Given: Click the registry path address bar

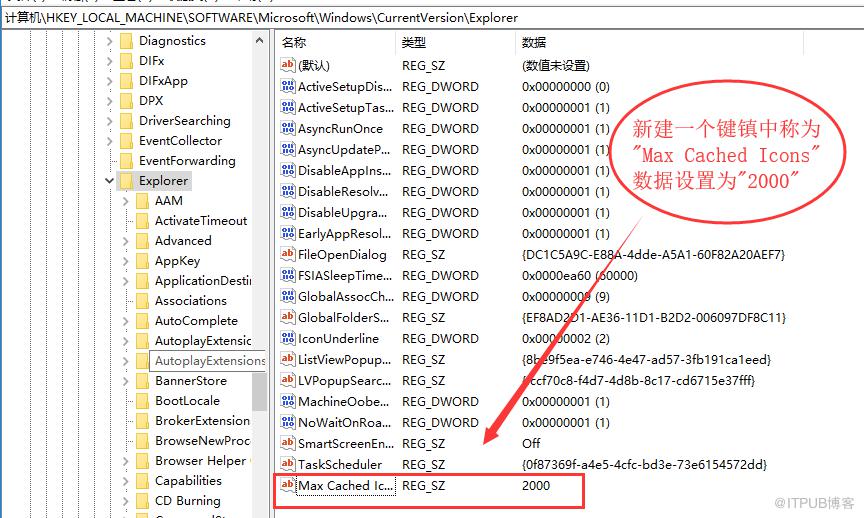Looking at the screenshot, I should [x=432, y=18].
